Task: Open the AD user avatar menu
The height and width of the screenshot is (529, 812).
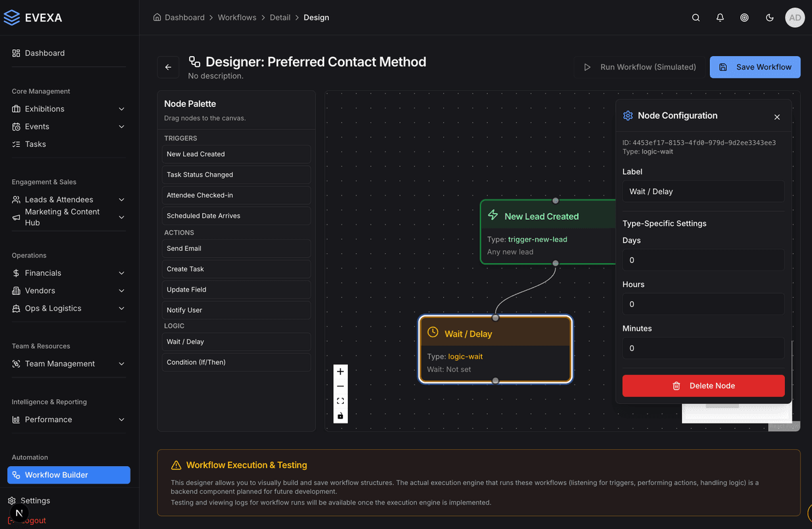Action: pos(794,18)
